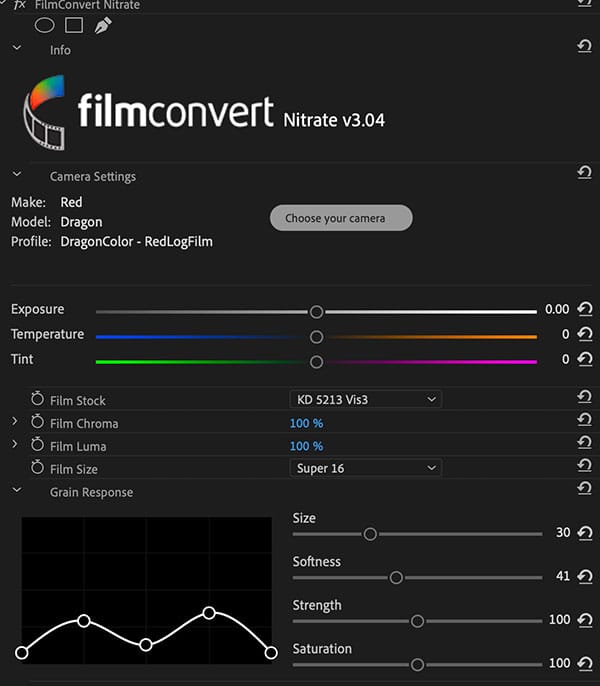Click the Softness slider handle
Screen dimensions: 600x686
click(396, 578)
